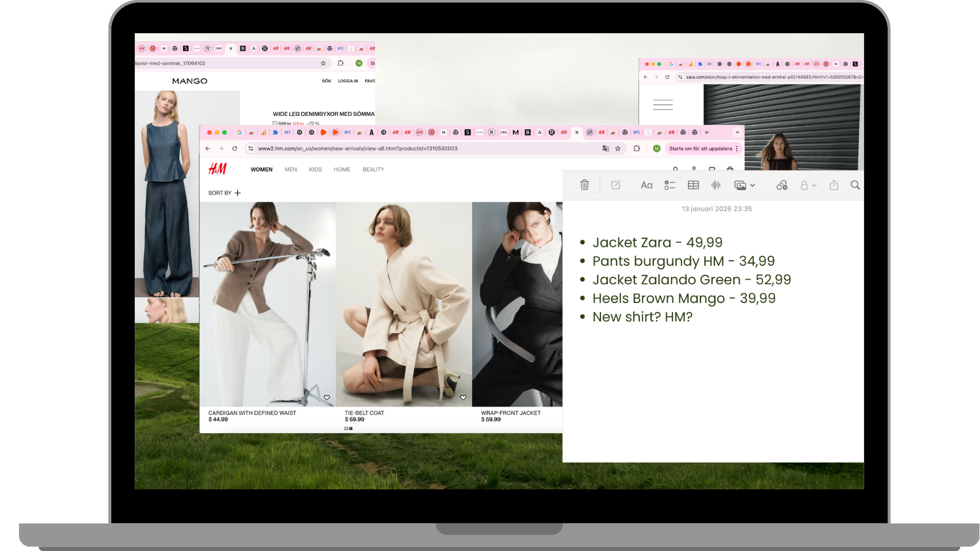Favorite the Tie-Belt Coat with the heart
This screenshot has height=551, width=980.
coord(463,397)
